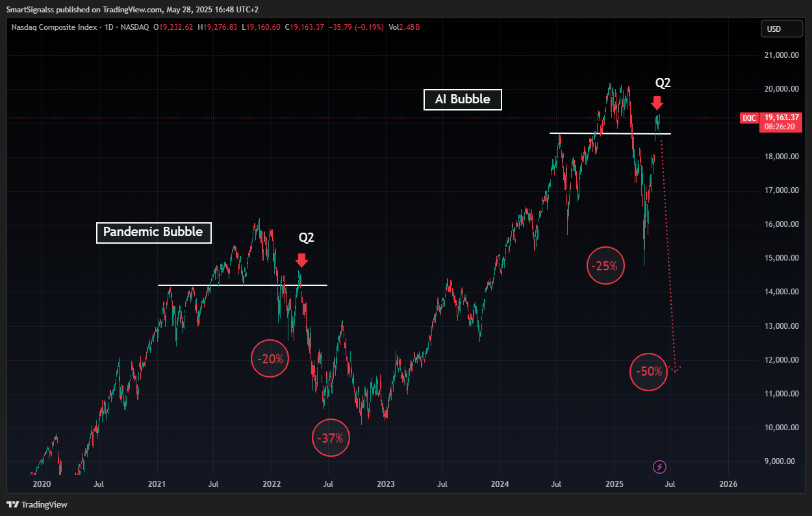Click the 11,000.00 price axis label

pos(781,394)
